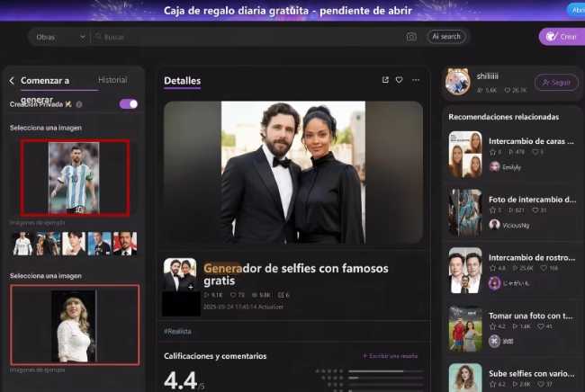This screenshot has height=392, width=585.
Task: Click small couple thumbnail beside title
Action: [180, 274]
